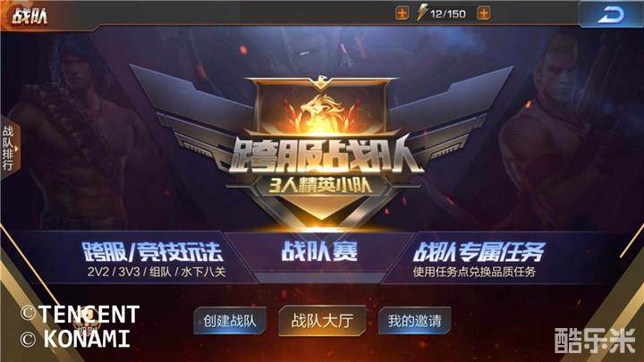This screenshot has height=362, width=644.
Task: Click the small arrow on 战队排行 tab
Action: coord(17,148)
